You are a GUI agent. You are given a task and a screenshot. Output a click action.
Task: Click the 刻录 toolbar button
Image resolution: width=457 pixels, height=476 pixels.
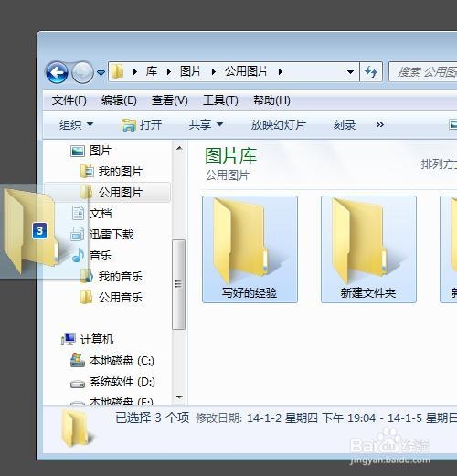345,125
